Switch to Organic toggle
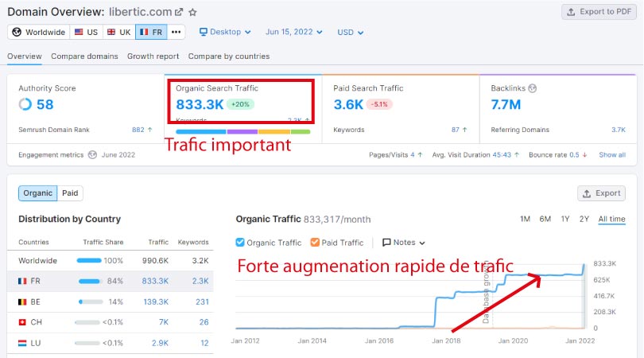Image resolution: width=644 pixels, height=358 pixels. click(x=38, y=193)
